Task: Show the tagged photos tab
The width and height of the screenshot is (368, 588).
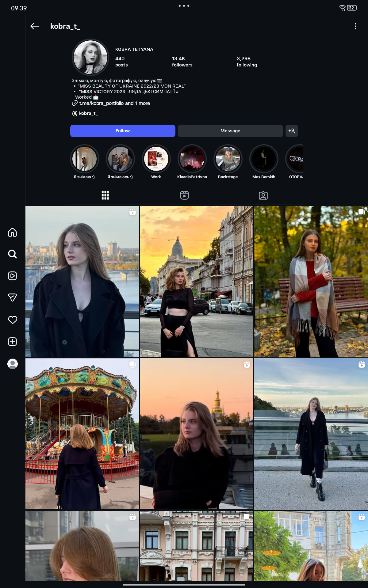Action: pyautogui.click(x=263, y=195)
